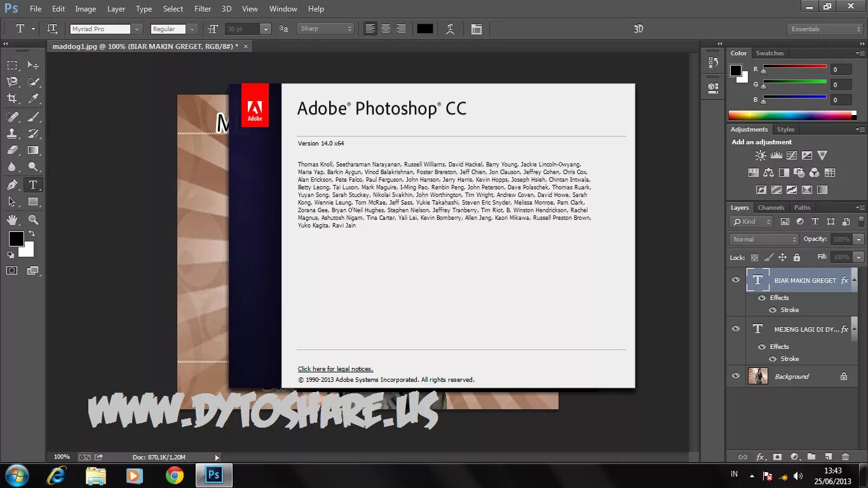868x488 pixels.
Task: Select the Gradient tool
Action: click(x=33, y=150)
